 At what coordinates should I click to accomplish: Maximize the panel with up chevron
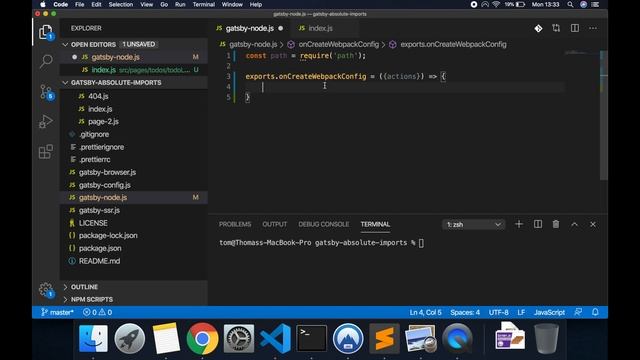tap(574, 224)
